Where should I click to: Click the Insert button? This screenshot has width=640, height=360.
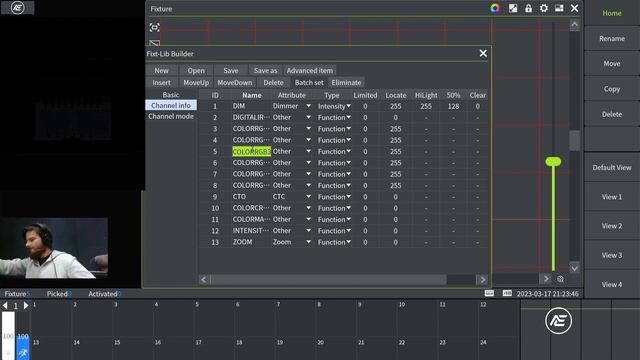pyautogui.click(x=161, y=82)
